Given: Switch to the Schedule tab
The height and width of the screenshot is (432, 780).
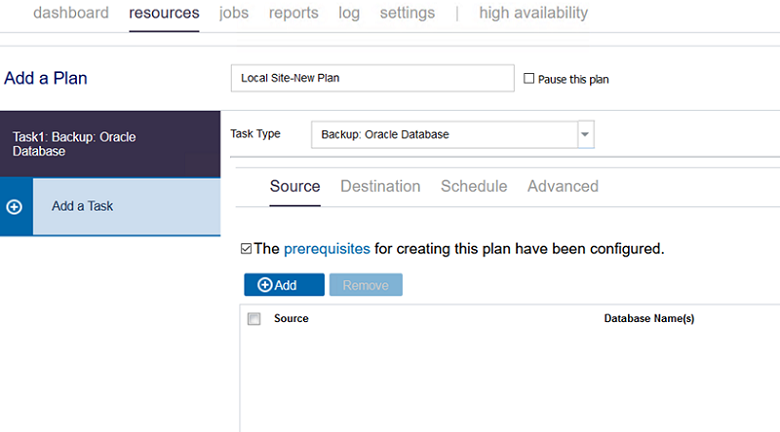Looking at the screenshot, I should (x=474, y=186).
